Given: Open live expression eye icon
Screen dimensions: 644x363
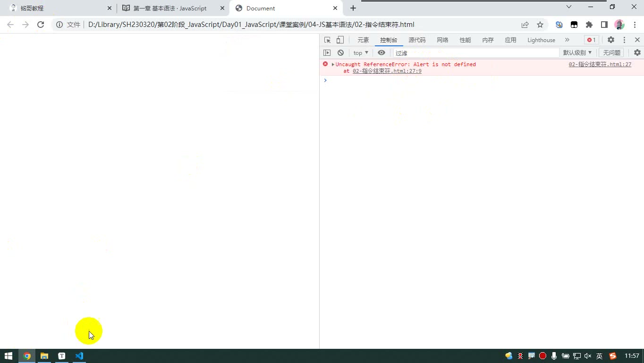Looking at the screenshot, I should (381, 53).
